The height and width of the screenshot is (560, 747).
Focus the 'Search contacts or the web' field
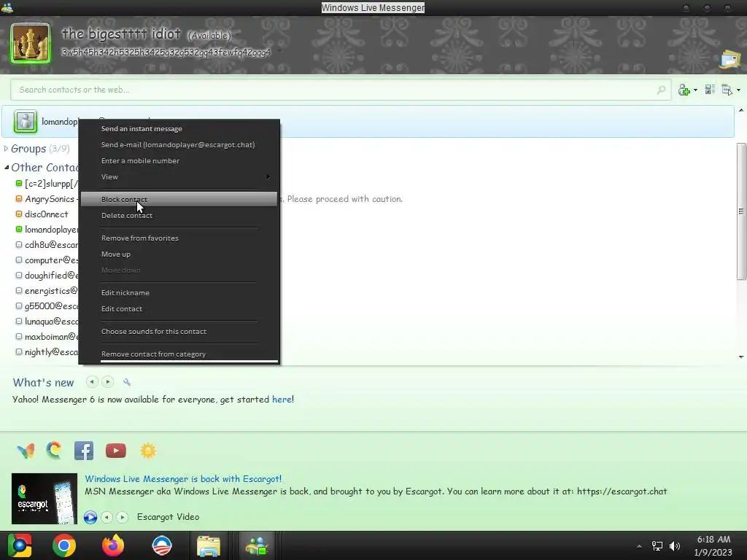tap(341, 90)
